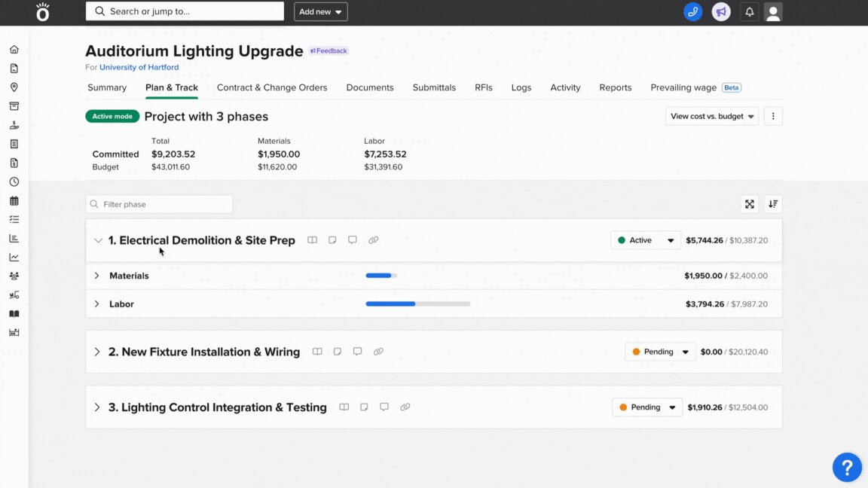Collapse the Electrical Demolition & Site Prep phase
Viewport: 868px width, 488px height.
(98, 241)
